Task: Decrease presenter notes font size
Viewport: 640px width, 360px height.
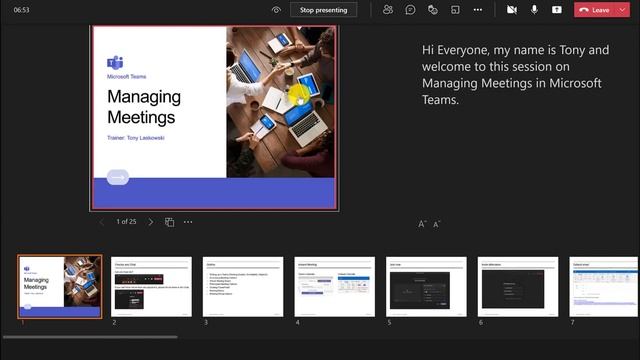Action: pos(437,224)
